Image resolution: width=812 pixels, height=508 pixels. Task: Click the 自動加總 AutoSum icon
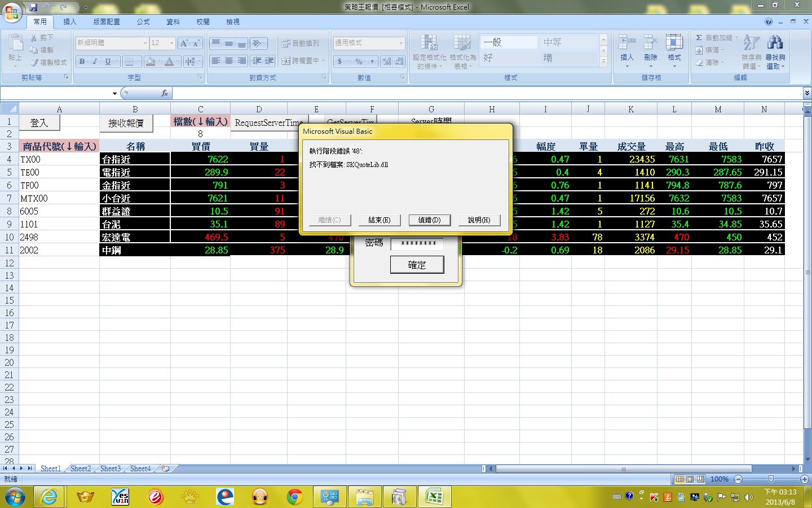pyautogui.click(x=699, y=37)
